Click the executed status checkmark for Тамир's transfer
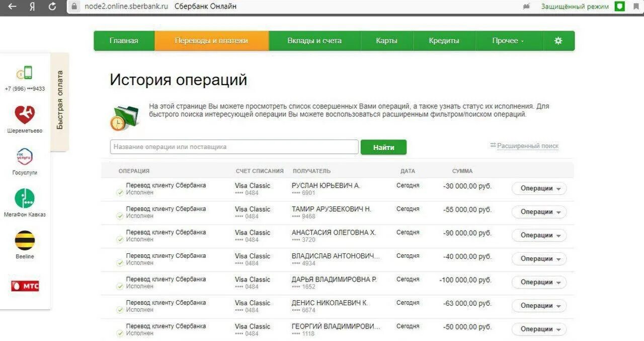Viewport: 644px width, 341px height. click(120, 216)
